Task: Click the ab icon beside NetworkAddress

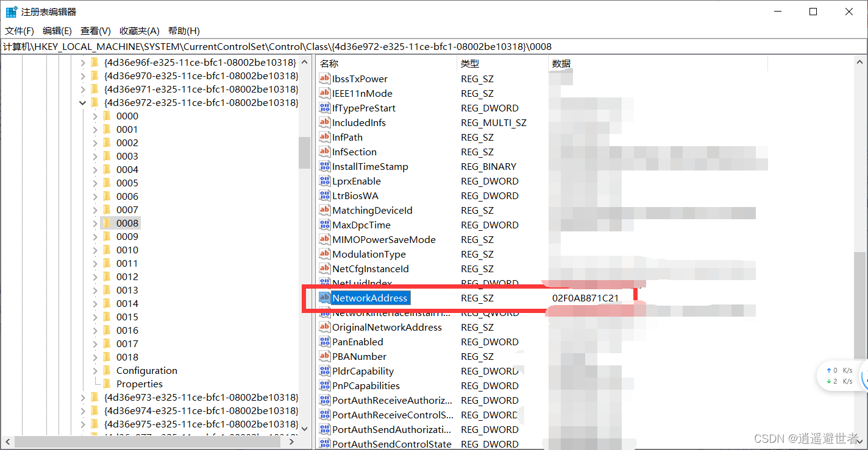Action: pyautogui.click(x=325, y=298)
